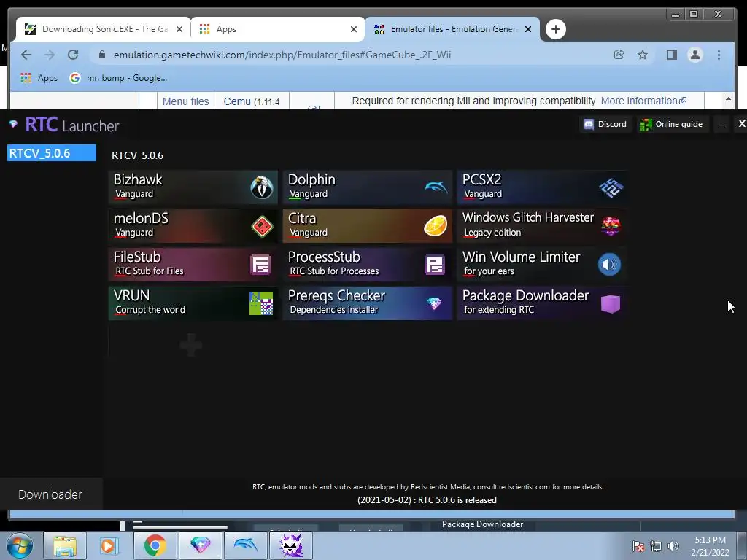Switch to the Downloading Sonic.EXE tab
The image size is (747, 560).
103,29
